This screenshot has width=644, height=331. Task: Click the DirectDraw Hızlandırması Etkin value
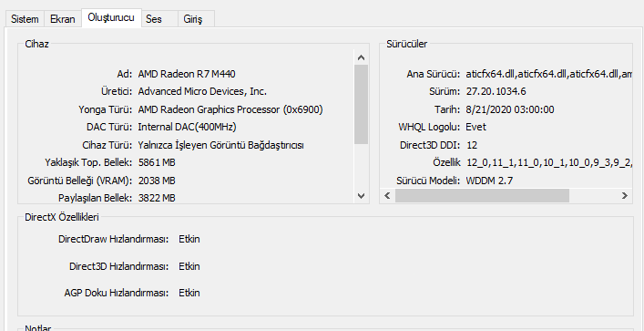(x=189, y=239)
